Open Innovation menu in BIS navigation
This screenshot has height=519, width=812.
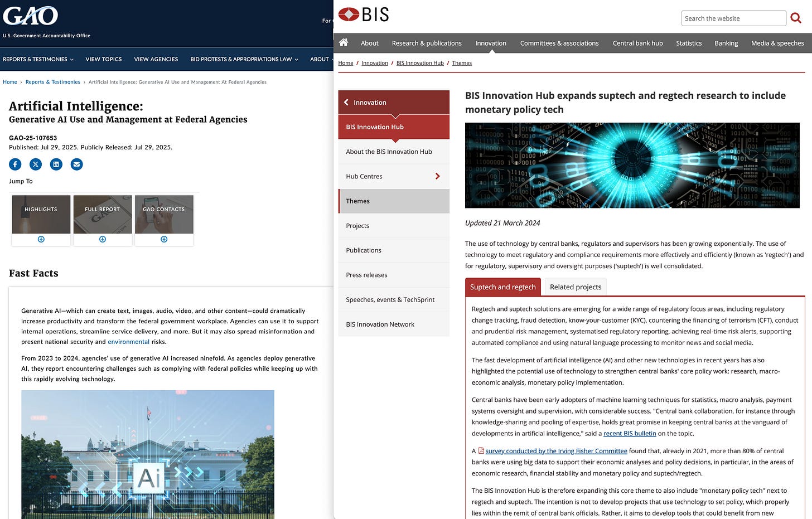click(x=491, y=43)
